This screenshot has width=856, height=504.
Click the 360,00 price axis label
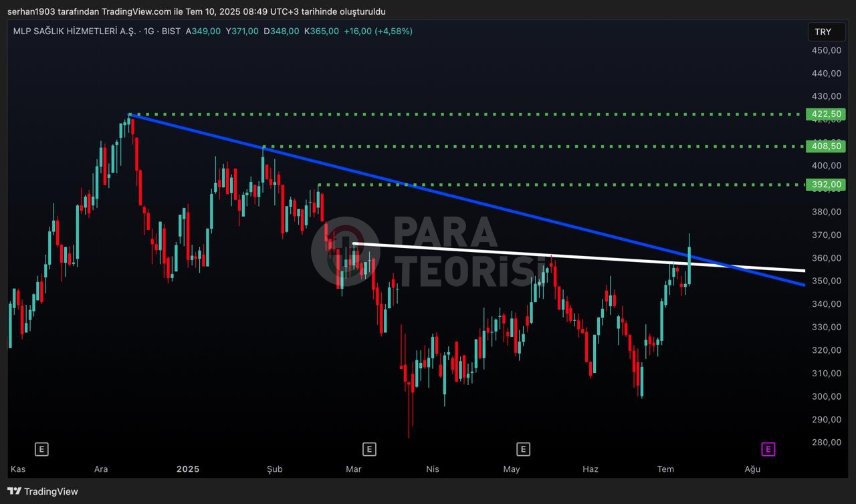(827, 258)
